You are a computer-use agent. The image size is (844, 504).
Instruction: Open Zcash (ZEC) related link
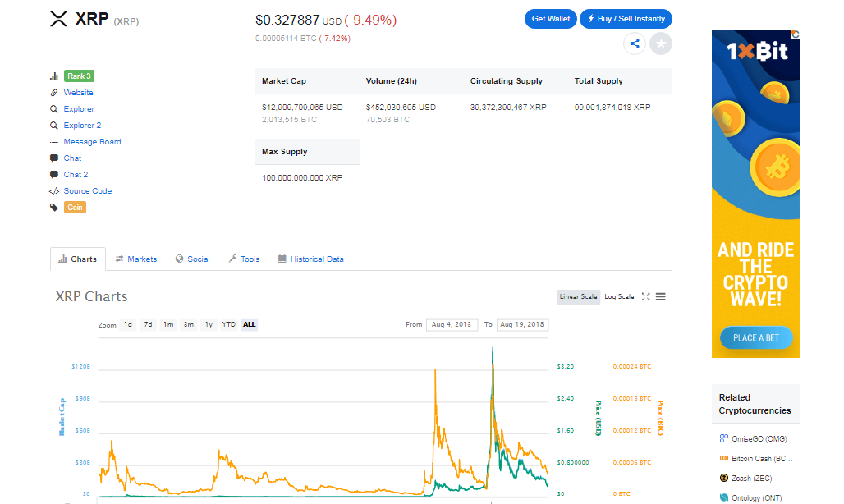point(752,479)
